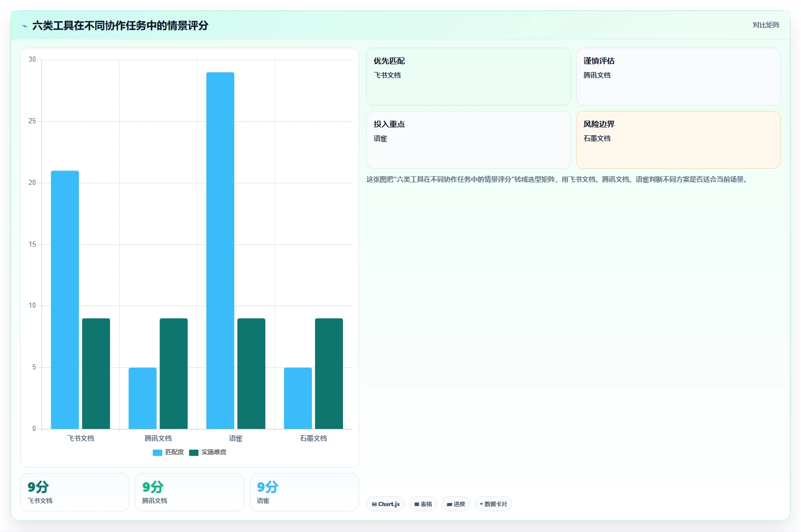The height and width of the screenshot is (532, 801).
Task: Open the 谨慎评估 card
Action: pos(678,77)
